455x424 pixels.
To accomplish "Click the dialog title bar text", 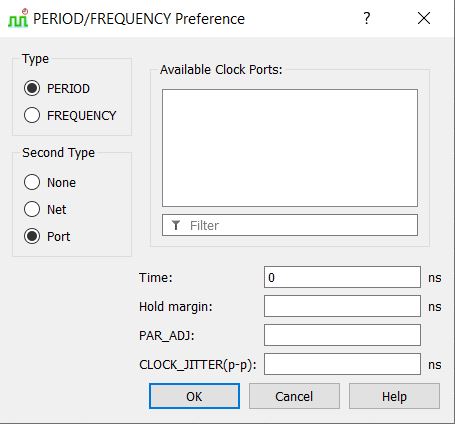I will coord(139,19).
